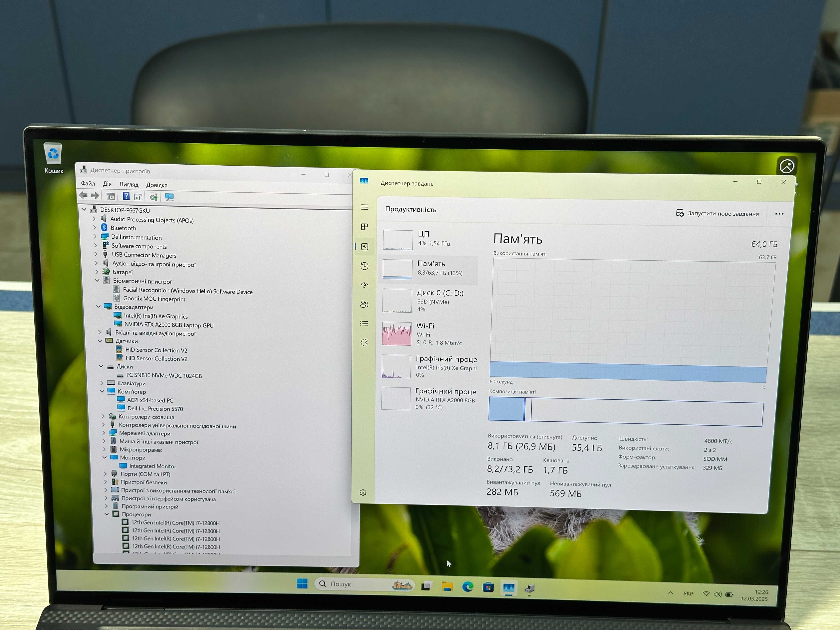This screenshot has width=840, height=630.
Task: Select the Performance page icon in Task Manager sidebar
Action: pos(365,246)
